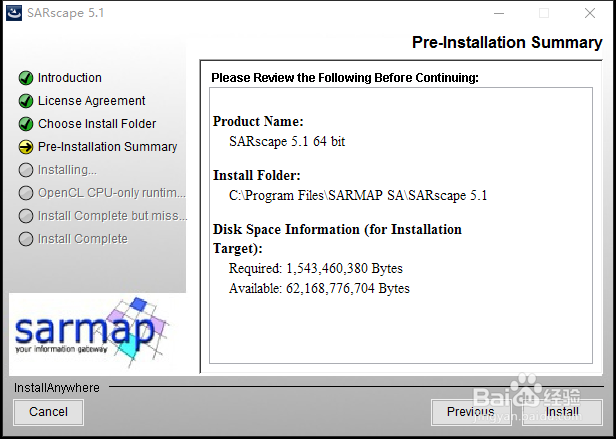Image resolution: width=616 pixels, height=439 pixels.
Task: Close the SARscape 5.1 installer window
Action: pos(590,13)
